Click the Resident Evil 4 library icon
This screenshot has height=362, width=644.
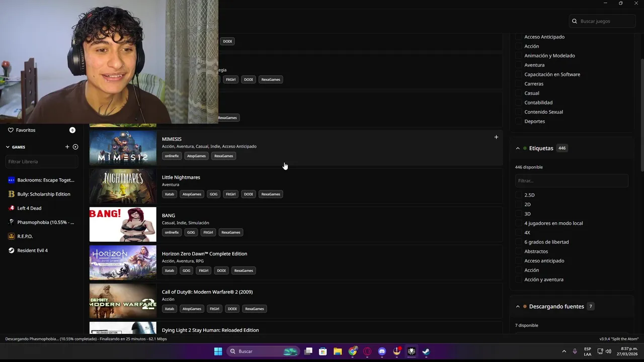[x=12, y=250]
